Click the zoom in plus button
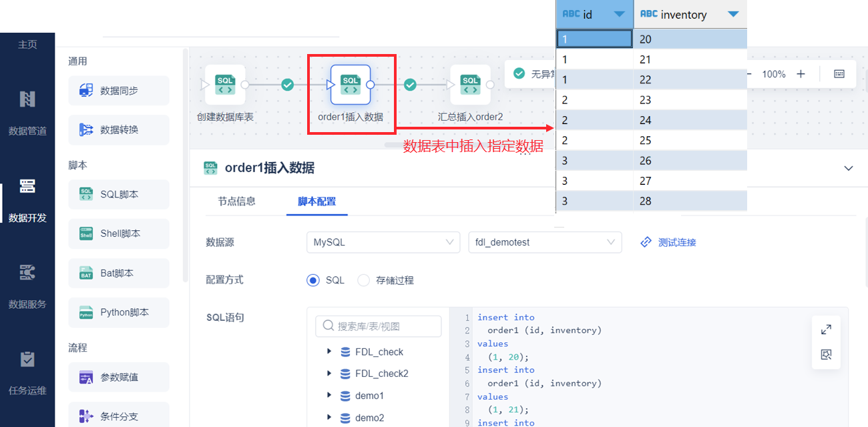This screenshot has height=427, width=868. pos(801,74)
